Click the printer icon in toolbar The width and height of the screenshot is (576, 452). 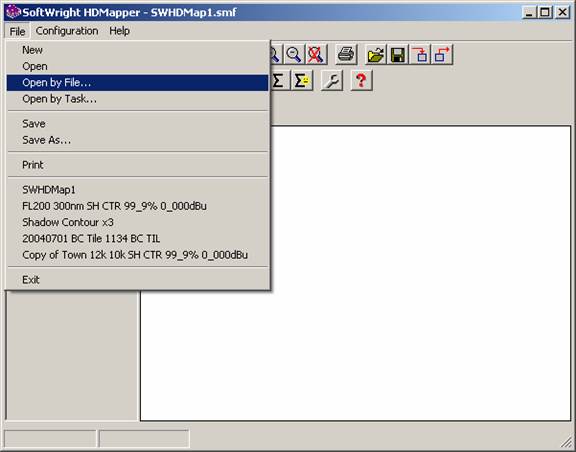346,54
